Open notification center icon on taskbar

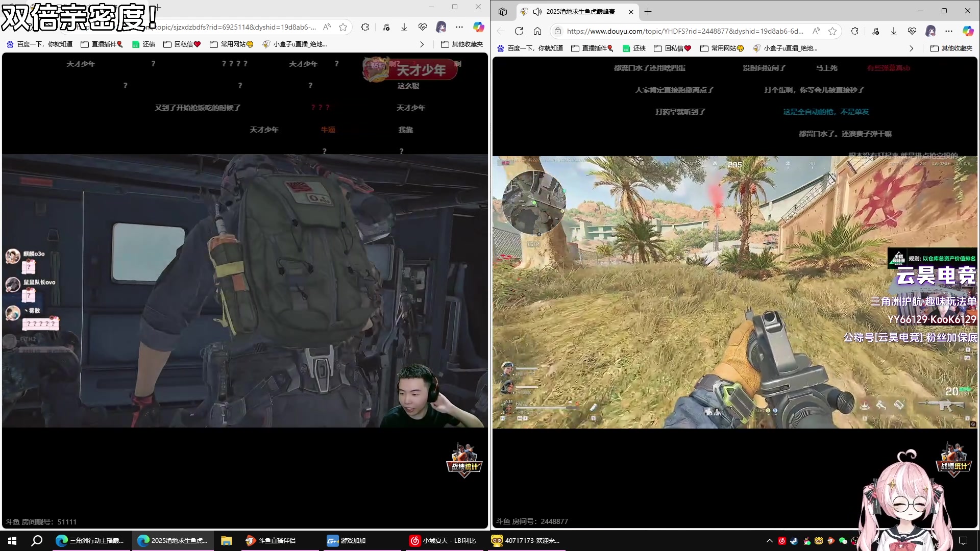(963, 541)
